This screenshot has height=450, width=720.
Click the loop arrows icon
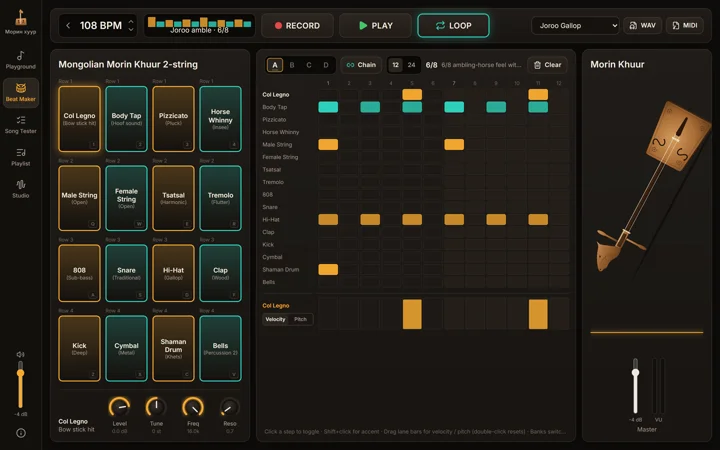pos(440,26)
